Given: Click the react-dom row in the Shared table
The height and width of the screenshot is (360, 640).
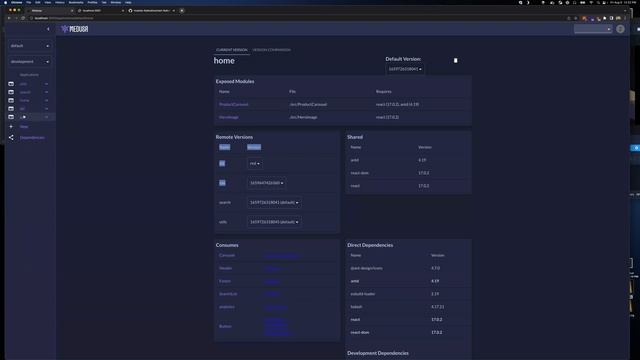Looking at the screenshot, I should 408,173.
